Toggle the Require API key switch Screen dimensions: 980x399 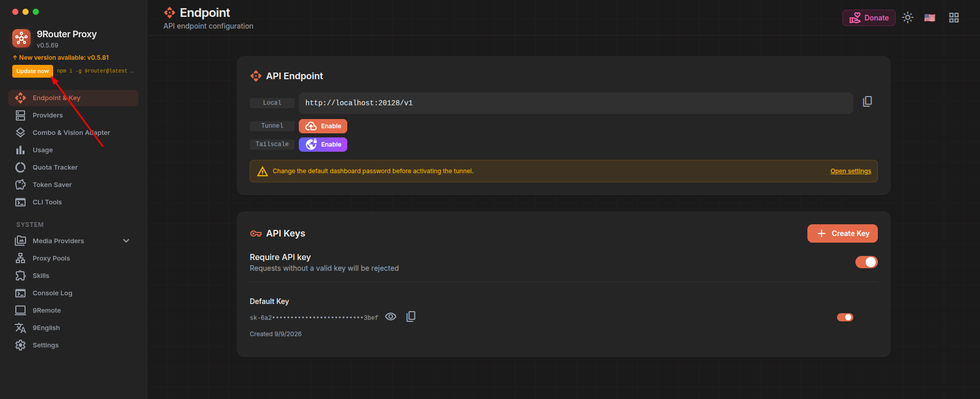[x=866, y=262]
